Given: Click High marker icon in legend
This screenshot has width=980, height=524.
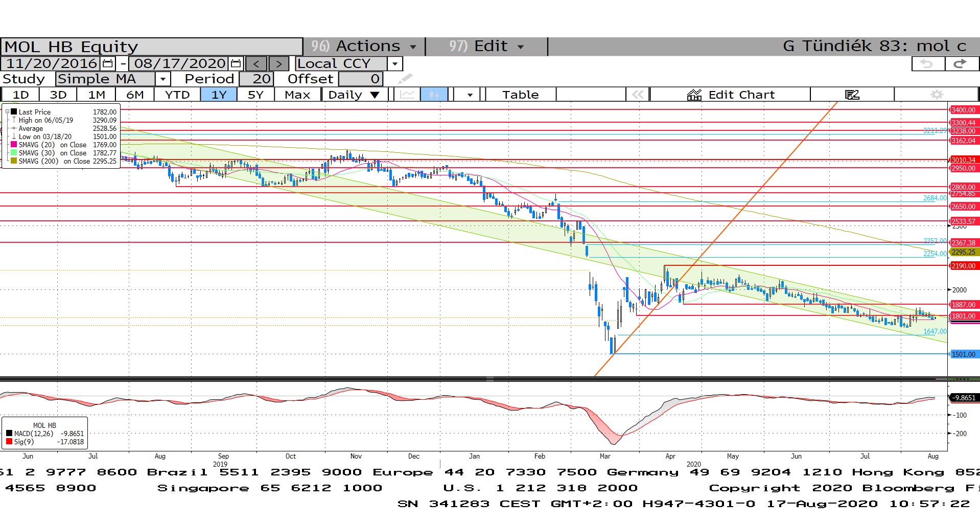Looking at the screenshot, I should click(14, 120).
